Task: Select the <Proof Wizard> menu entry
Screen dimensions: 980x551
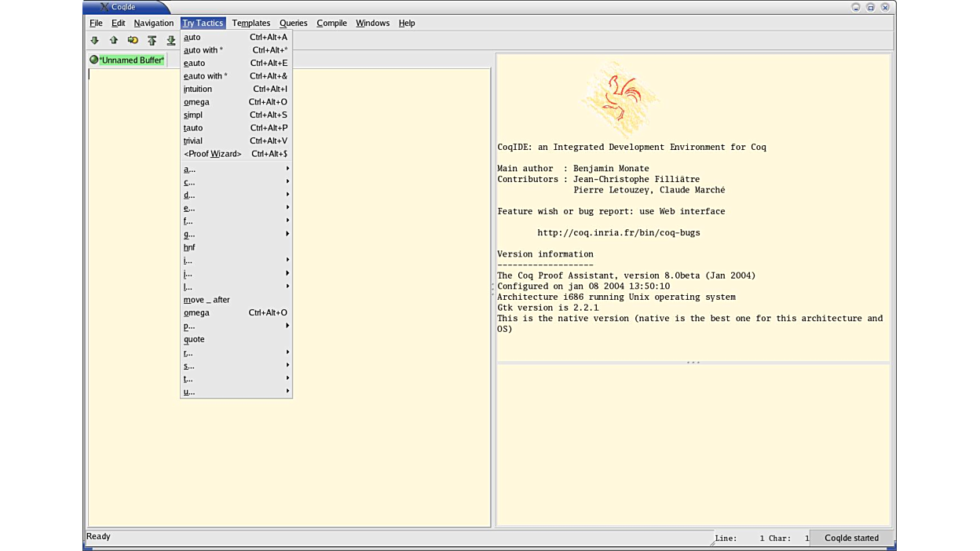Action: coord(213,154)
